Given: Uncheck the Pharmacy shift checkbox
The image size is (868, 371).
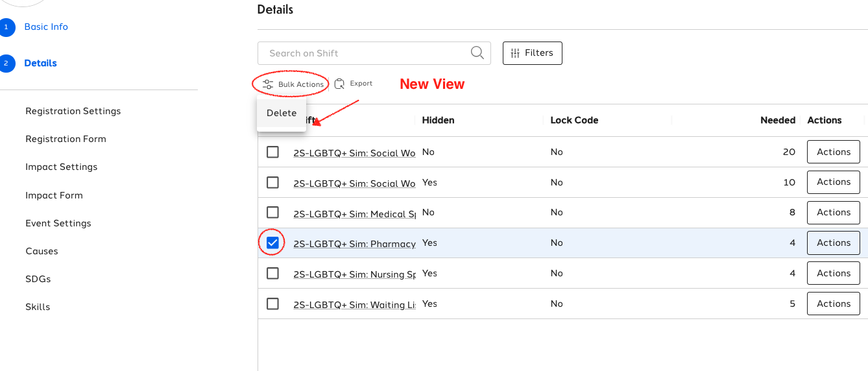Looking at the screenshot, I should tap(273, 243).
